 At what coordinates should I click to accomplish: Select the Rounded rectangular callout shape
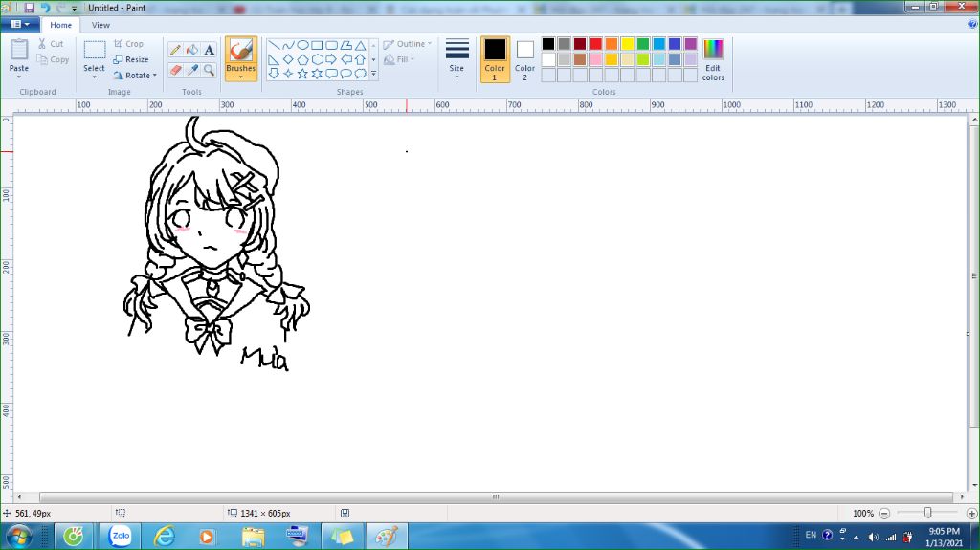(331, 74)
